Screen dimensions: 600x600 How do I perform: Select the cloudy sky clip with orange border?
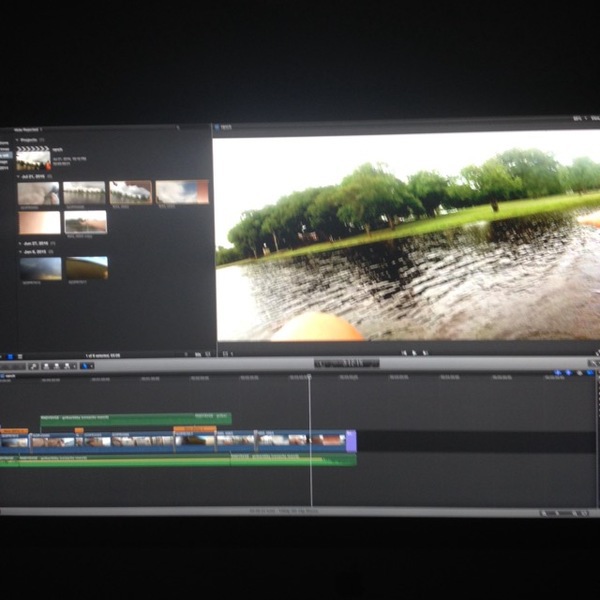tap(131, 192)
